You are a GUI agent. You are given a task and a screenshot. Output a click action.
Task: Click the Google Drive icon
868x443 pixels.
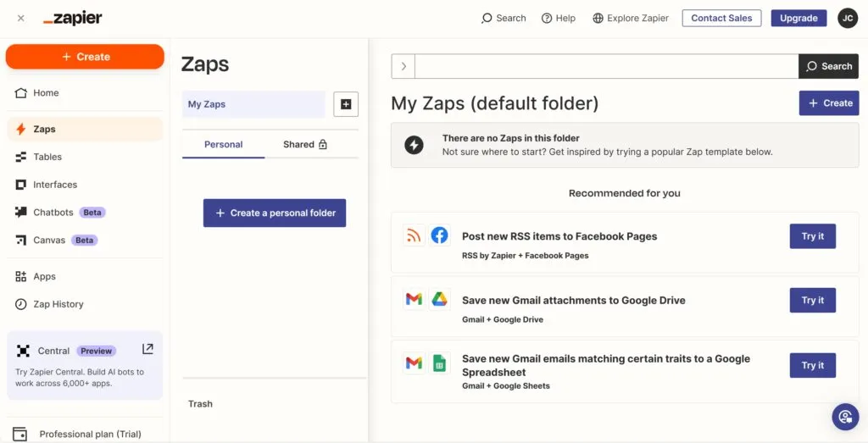click(x=440, y=299)
